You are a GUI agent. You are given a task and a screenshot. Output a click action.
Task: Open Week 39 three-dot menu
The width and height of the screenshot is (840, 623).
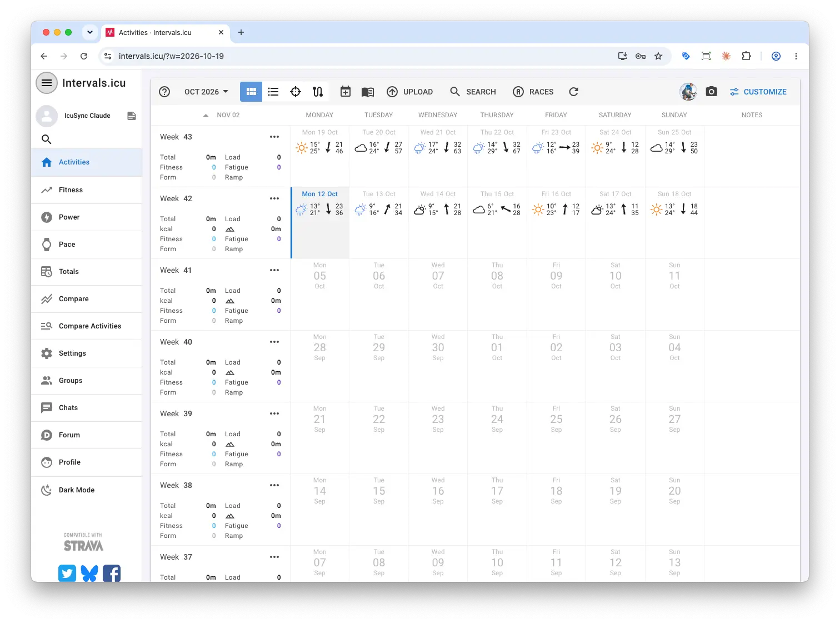(x=274, y=413)
